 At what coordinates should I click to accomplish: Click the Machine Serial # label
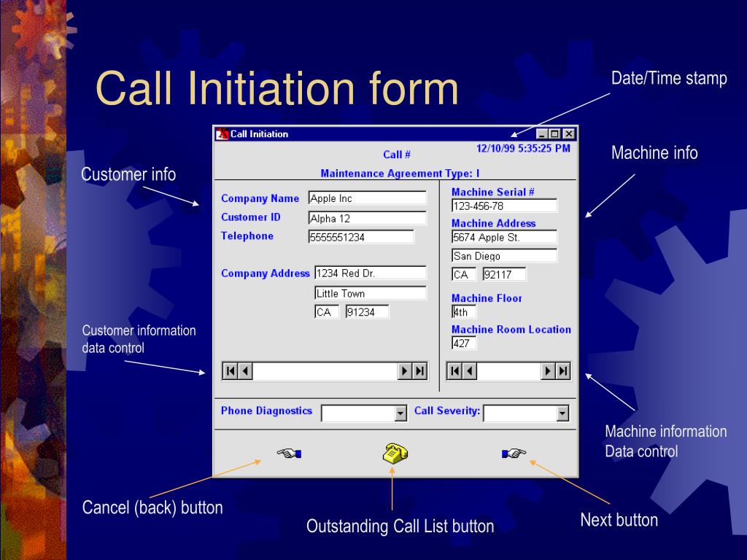492,192
